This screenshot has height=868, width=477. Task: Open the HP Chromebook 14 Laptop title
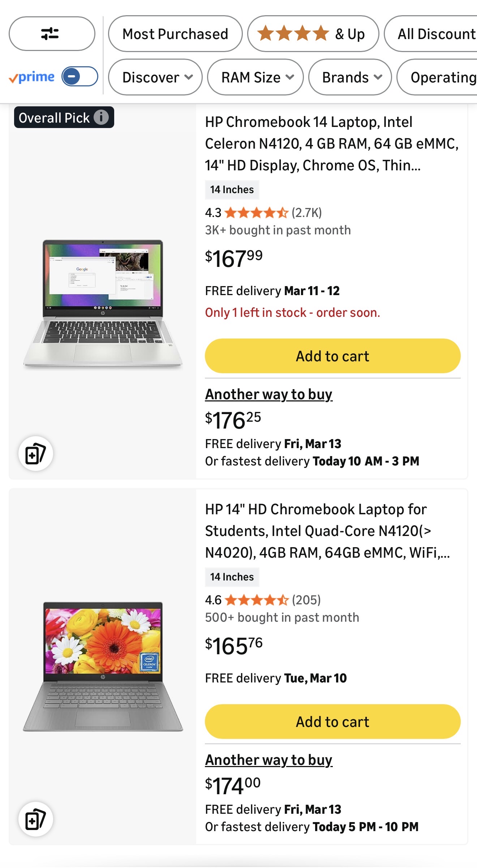[331, 144]
